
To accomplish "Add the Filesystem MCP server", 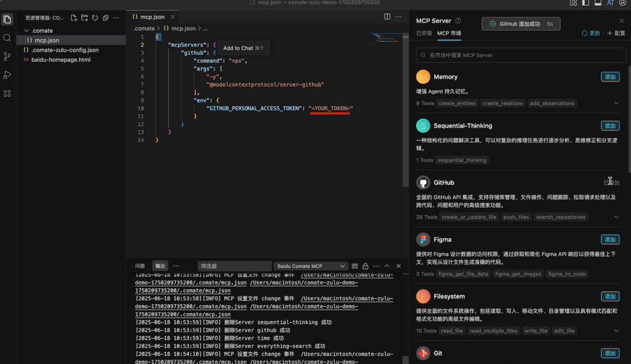I will 610,296.
